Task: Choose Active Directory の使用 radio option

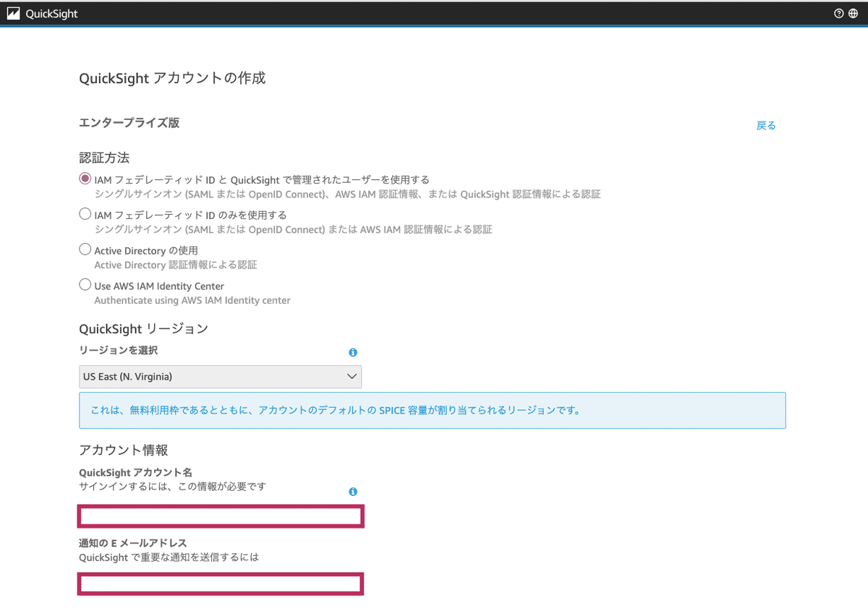Action: pos(85,249)
